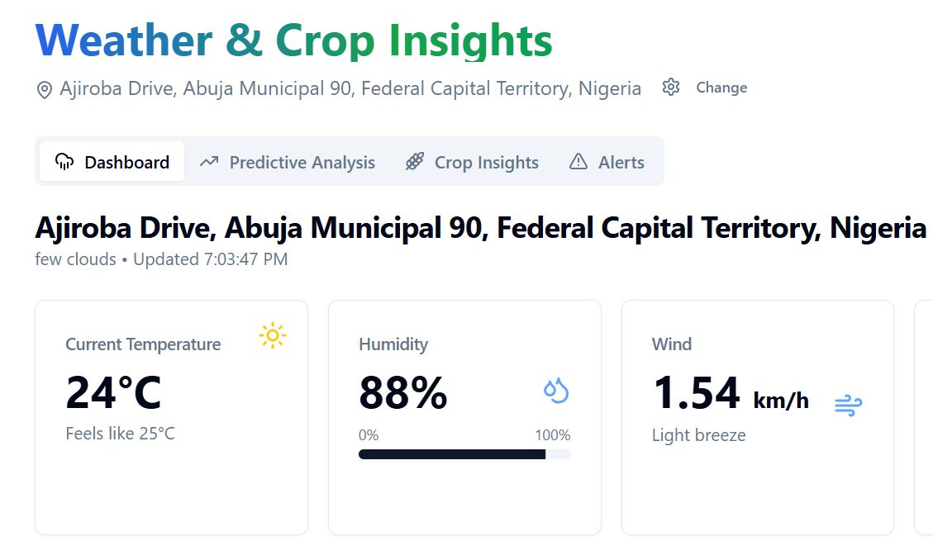Image resolution: width=933 pixels, height=560 pixels.
Task: Click the water droplets humidity icon
Action: pos(556,391)
